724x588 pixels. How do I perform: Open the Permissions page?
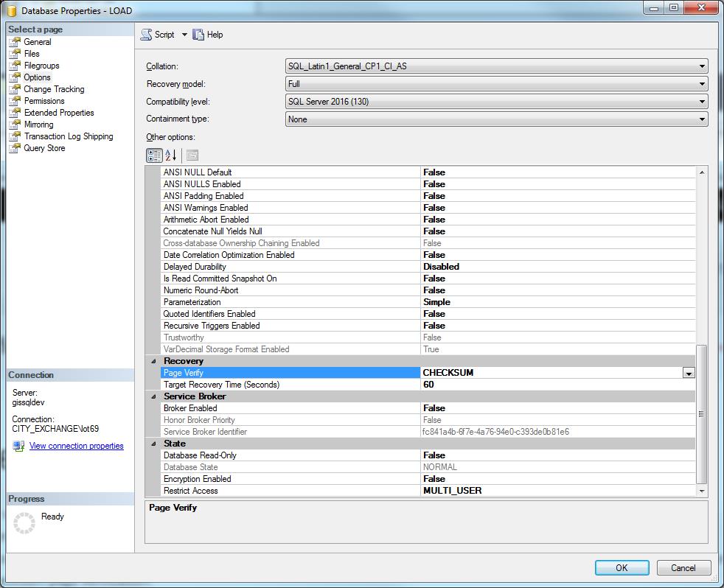click(44, 101)
